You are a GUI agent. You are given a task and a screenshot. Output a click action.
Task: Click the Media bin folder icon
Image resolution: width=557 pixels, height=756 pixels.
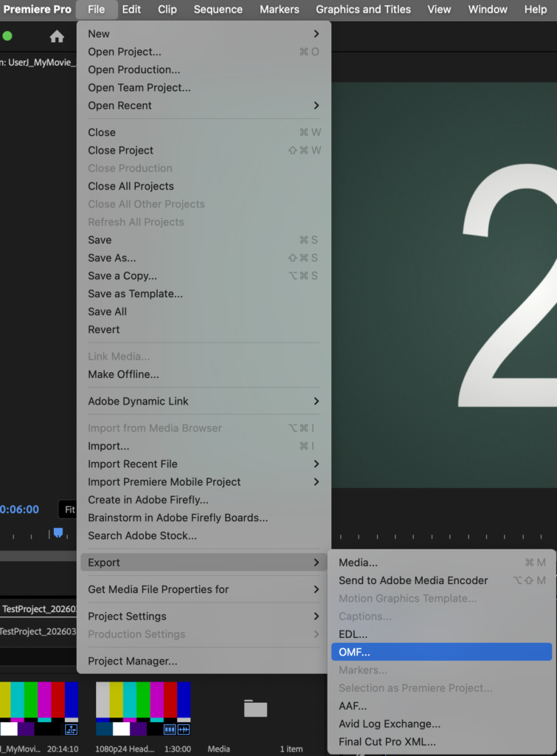pyautogui.click(x=255, y=709)
